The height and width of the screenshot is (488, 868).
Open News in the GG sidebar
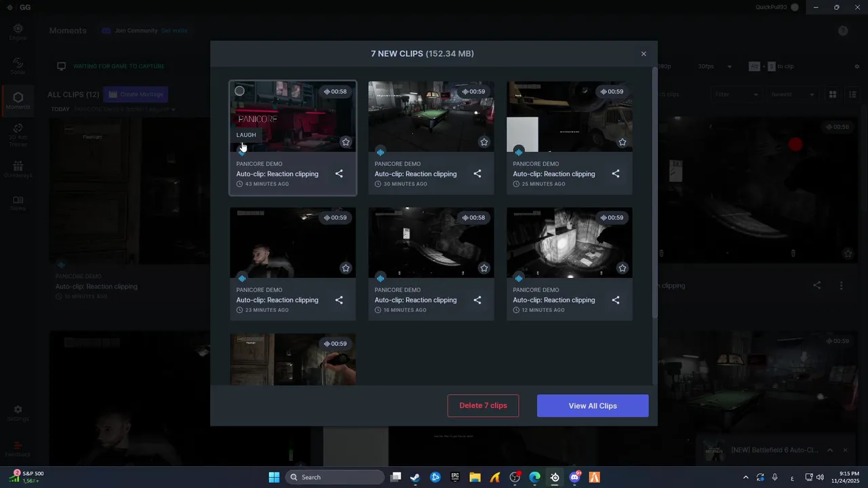pos(18,203)
